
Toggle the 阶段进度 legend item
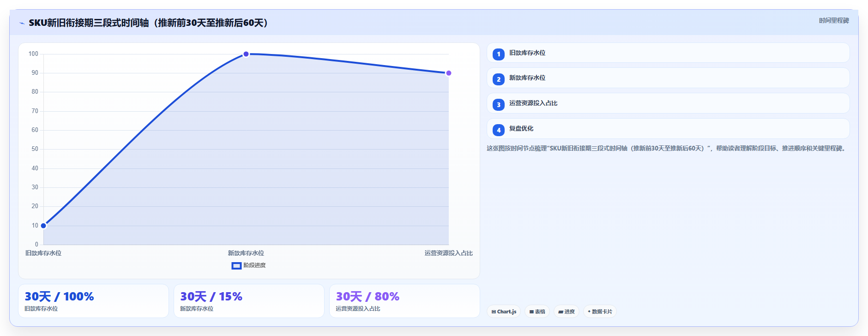[x=248, y=265]
